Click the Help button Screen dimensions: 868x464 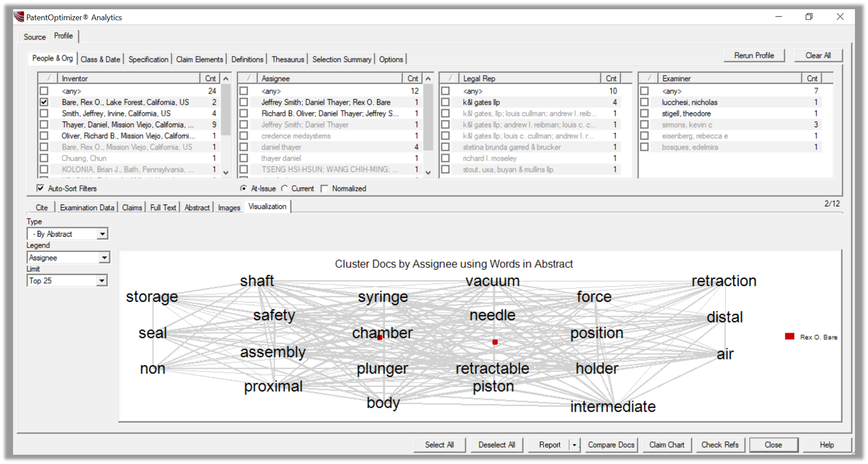(x=827, y=445)
